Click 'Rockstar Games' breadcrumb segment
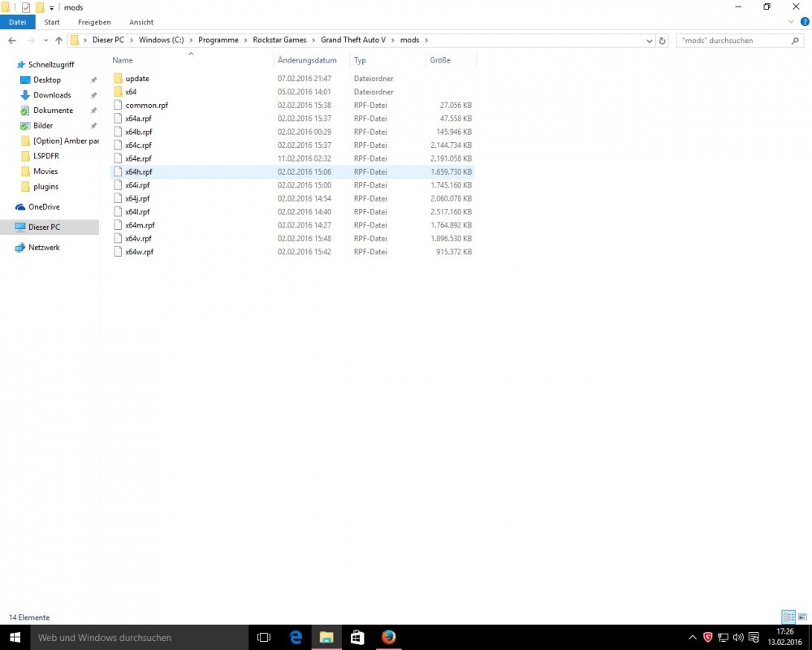Viewport: 812px width, 650px height. pyautogui.click(x=279, y=40)
